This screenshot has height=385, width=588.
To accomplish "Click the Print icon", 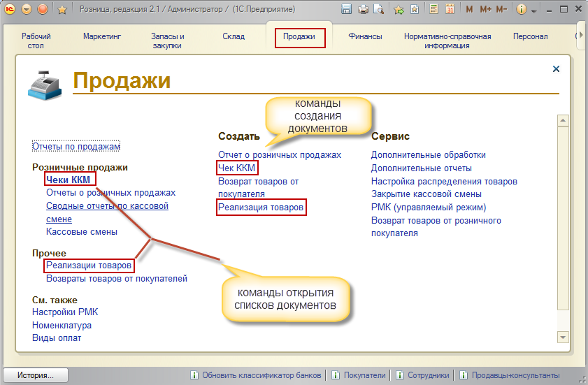I will pos(363,9).
